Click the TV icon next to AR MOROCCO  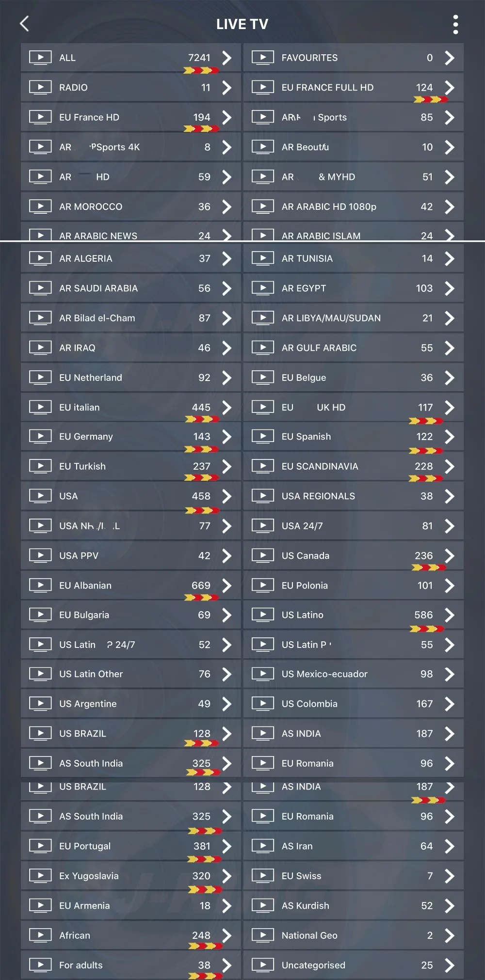(x=40, y=206)
